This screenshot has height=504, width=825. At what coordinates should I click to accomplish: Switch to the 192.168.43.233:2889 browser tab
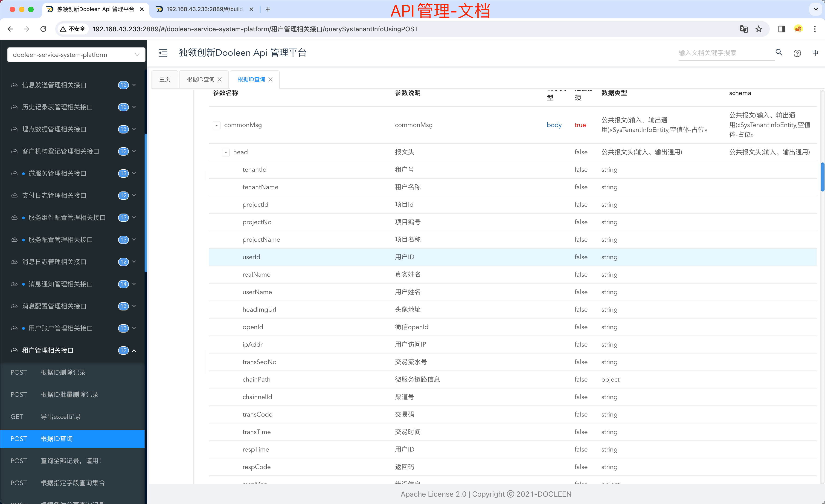click(204, 9)
